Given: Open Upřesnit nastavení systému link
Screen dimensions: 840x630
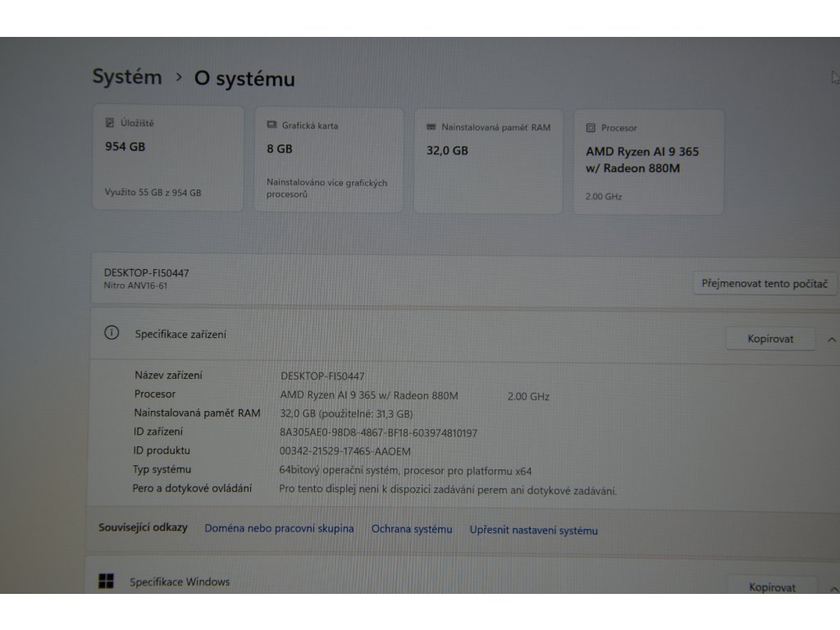Looking at the screenshot, I should (533, 531).
